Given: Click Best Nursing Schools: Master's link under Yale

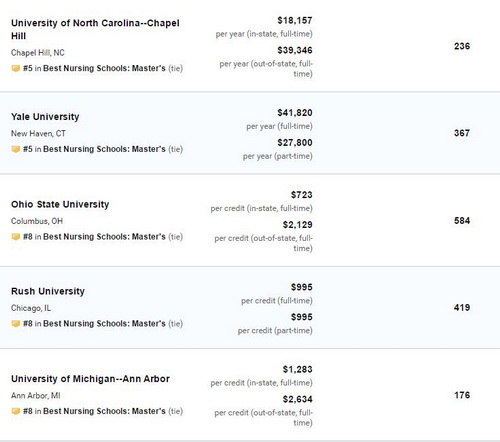Looking at the screenshot, I should click(x=104, y=149).
